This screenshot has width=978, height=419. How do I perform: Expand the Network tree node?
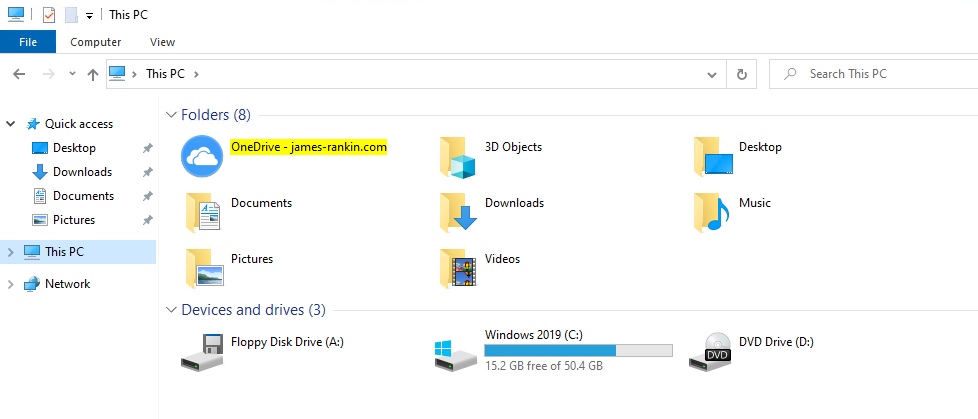(11, 284)
